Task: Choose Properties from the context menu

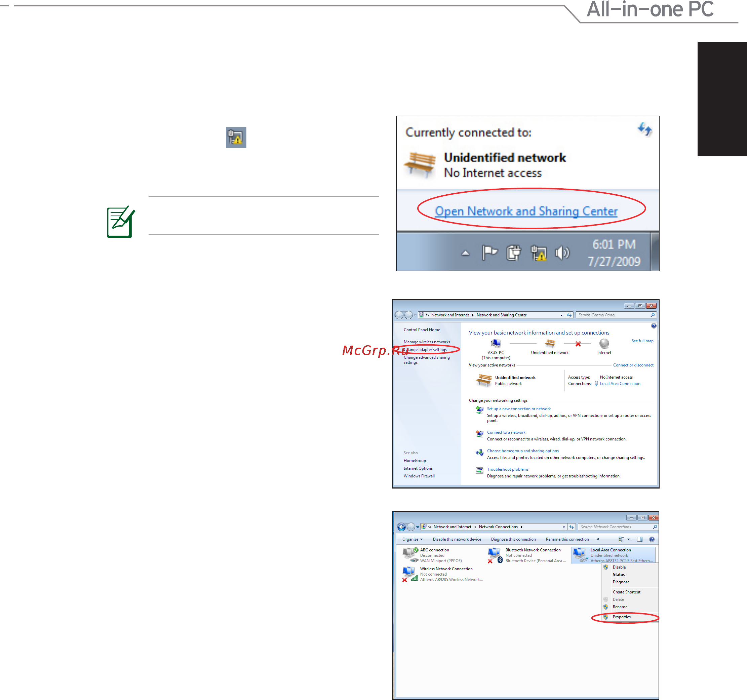Action: pyautogui.click(x=622, y=617)
